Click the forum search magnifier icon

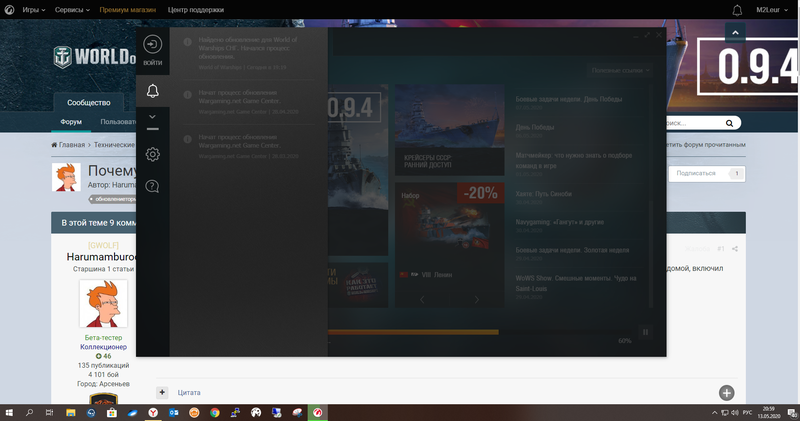[x=730, y=123]
